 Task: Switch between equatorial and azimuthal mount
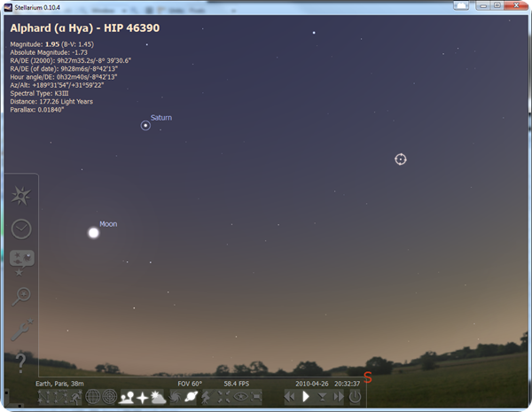(207, 397)
